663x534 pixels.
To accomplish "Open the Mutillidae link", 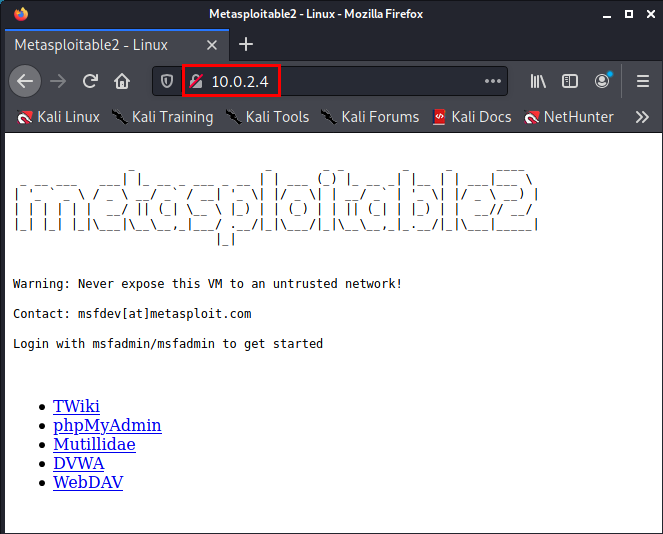I will click(94, 444).
